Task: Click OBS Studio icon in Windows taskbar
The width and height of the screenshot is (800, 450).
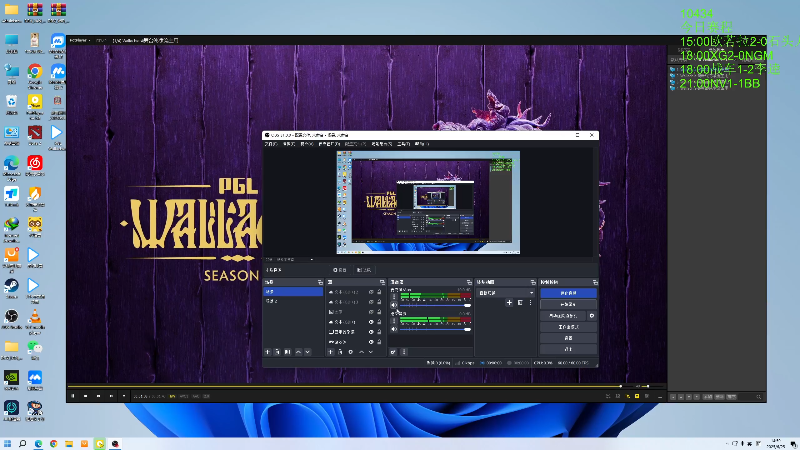Action: tap(115, 444)
